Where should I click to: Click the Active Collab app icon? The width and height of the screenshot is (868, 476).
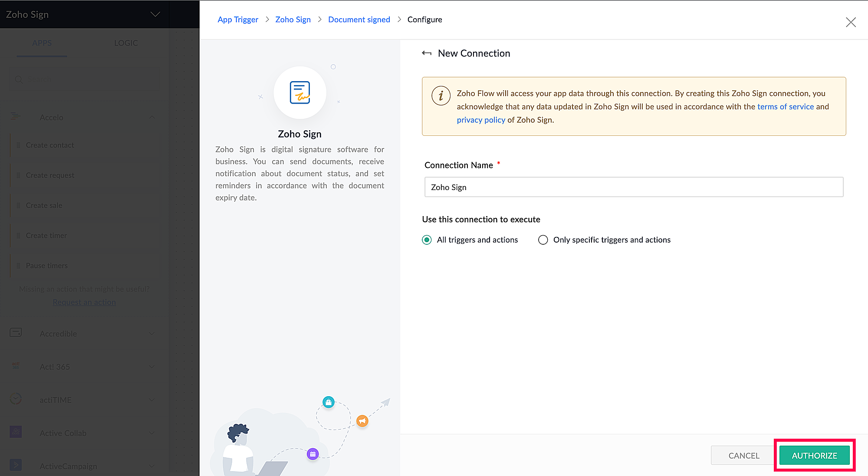tap(16, 432)
